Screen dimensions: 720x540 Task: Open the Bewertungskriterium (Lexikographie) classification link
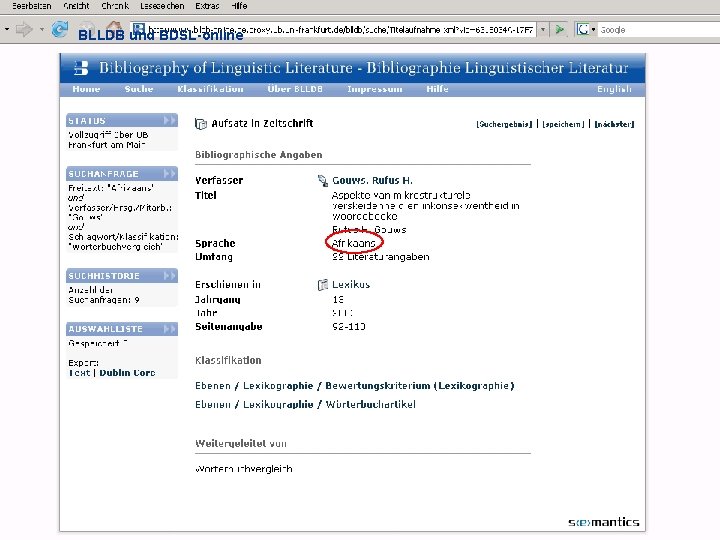(x=420, y=386)
